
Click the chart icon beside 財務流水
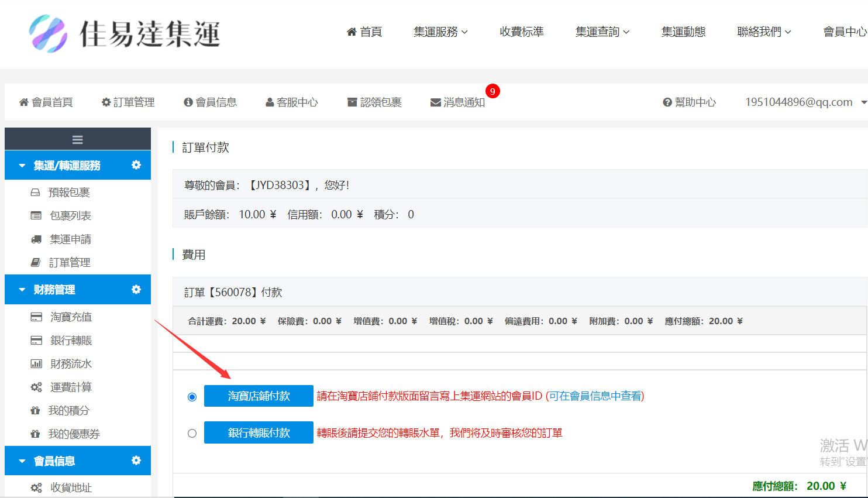(x=36, y=364)
